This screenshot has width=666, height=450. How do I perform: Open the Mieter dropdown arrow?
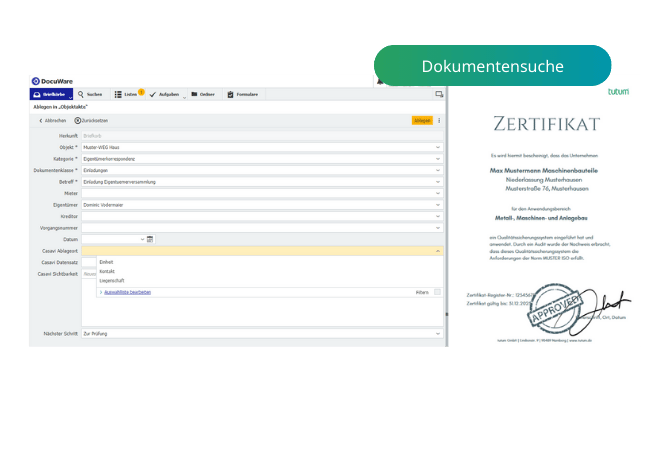pyautogui.click(x=438, y=193)
